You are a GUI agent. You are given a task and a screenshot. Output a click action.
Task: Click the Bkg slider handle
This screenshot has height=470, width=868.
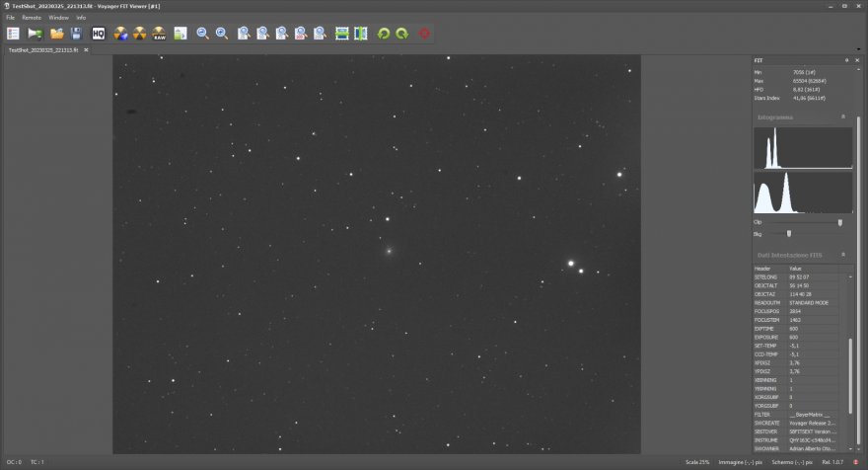click(x=788, y=233)
